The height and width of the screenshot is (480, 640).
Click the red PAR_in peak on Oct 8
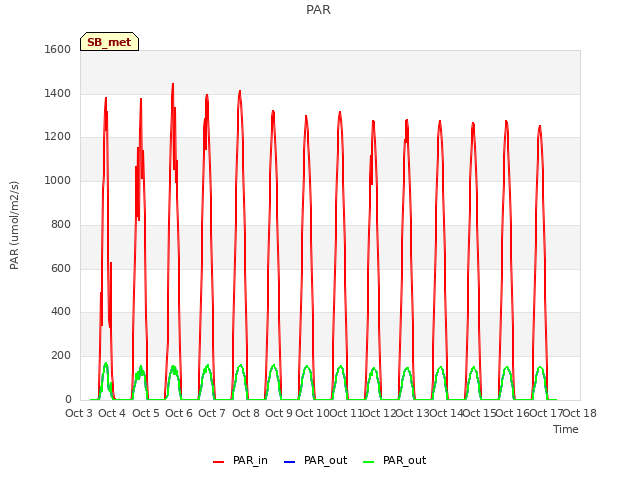coord(240,91)
